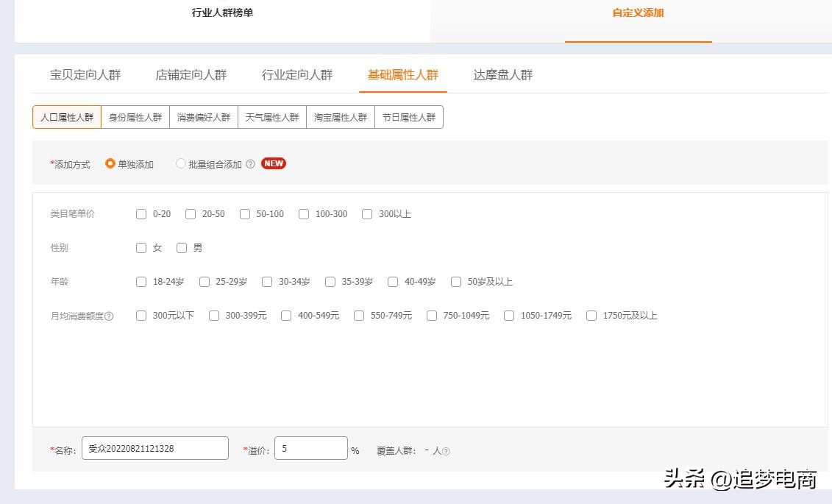
Task: Enable the 18-24岁 age checkbox
Action: tap(141, 282)
